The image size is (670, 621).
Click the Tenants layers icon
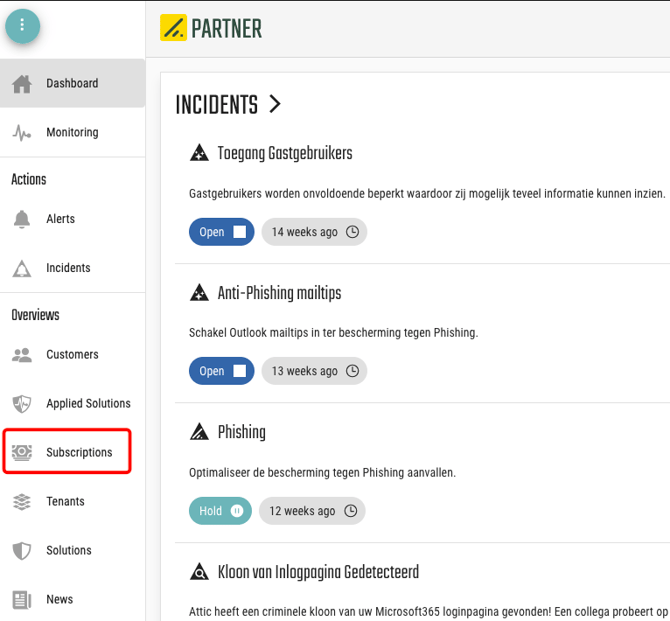pyautogui.click(x=22, y=502)
